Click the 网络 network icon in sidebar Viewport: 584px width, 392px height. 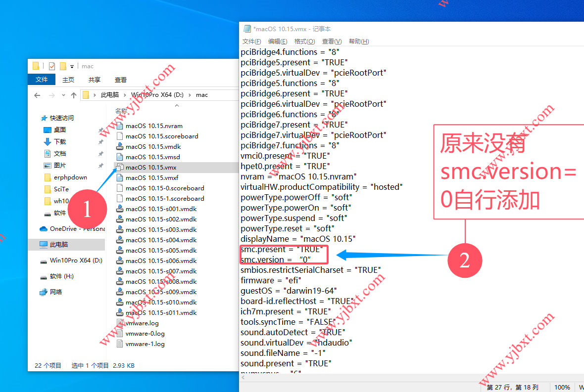point(44,292)
